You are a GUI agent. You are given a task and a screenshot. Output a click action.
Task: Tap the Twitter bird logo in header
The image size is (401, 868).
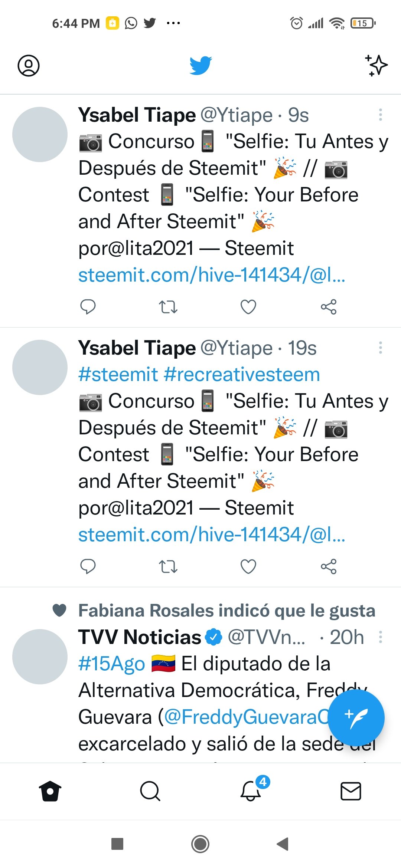pyautogui.click(x=200, y=66)
